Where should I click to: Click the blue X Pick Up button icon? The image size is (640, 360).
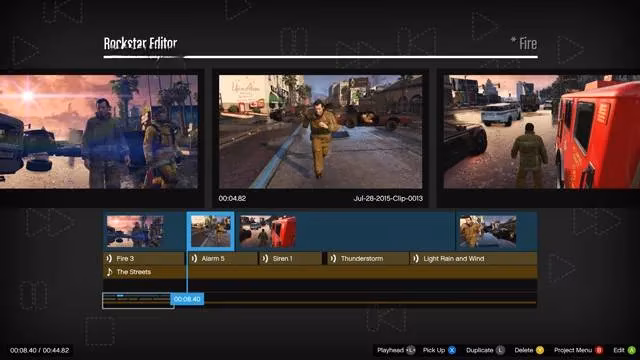coord(452,350)
